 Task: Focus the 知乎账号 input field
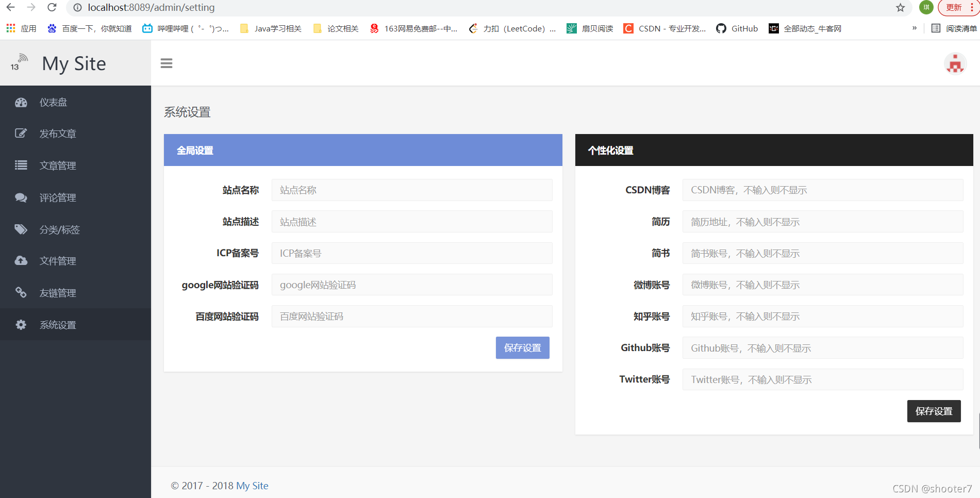pyautogui.click(x=823, y=317)
